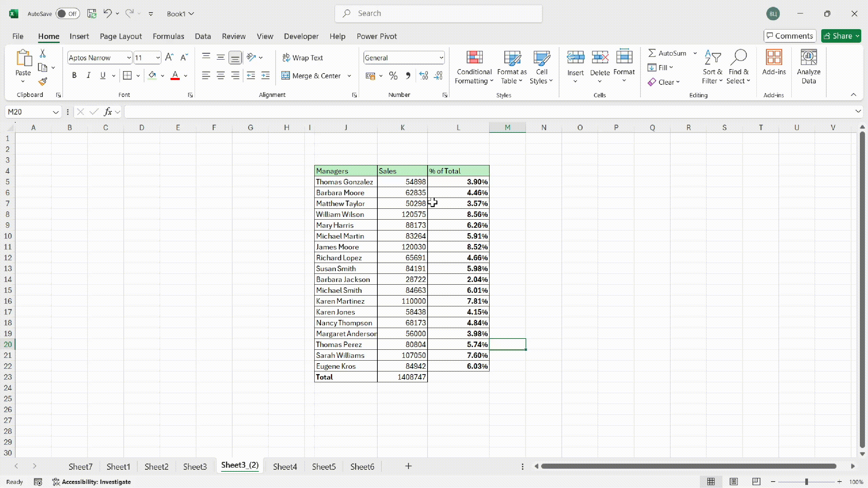Open the Formulas ribbon tab
The height and width of the screenshot is (488, 868).
pyautogui.click(x=168, y=36)
